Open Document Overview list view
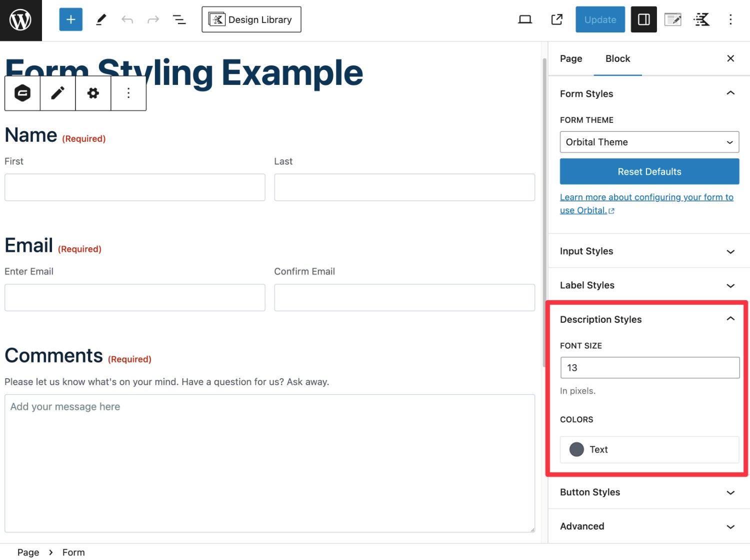Image resolution: width=750 pixels, height=560 pixels. [179, 19]
